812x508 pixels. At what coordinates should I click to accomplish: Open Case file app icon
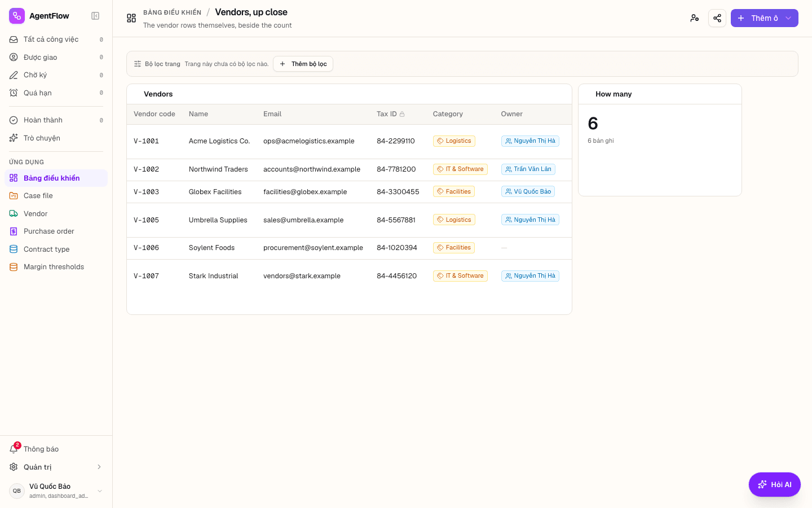(x=14, y=196)
